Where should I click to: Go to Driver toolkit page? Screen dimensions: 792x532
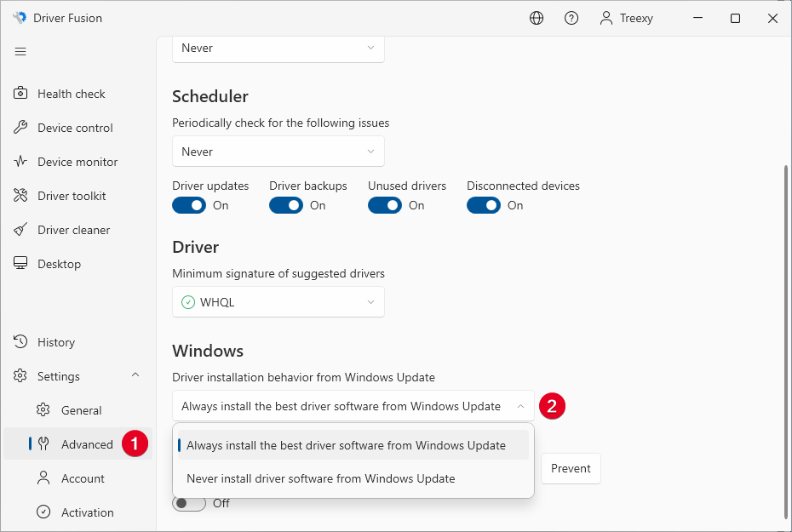point(77,196)
